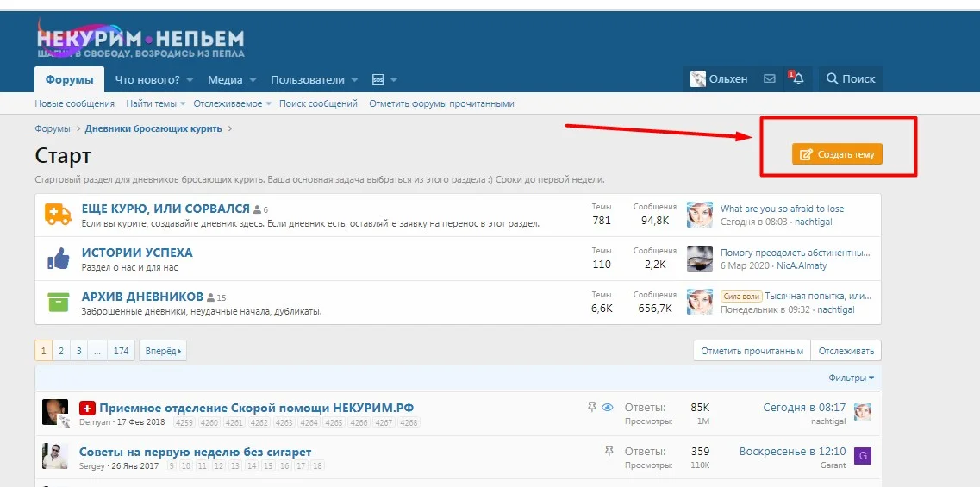
Task: Click the archive box icon of АРХИВ ДНЕВНИКОВ
Action: pos(58,302)
